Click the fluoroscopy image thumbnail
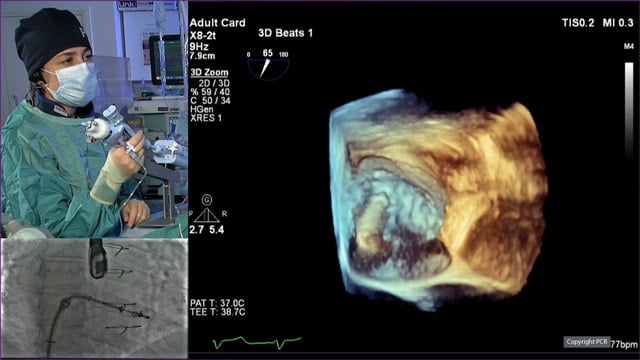 [94, 298]
